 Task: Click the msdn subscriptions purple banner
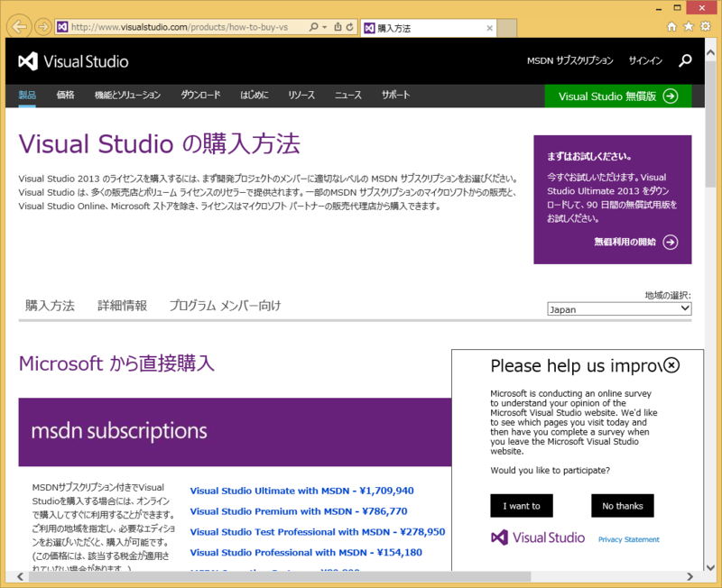coord(235,432)
